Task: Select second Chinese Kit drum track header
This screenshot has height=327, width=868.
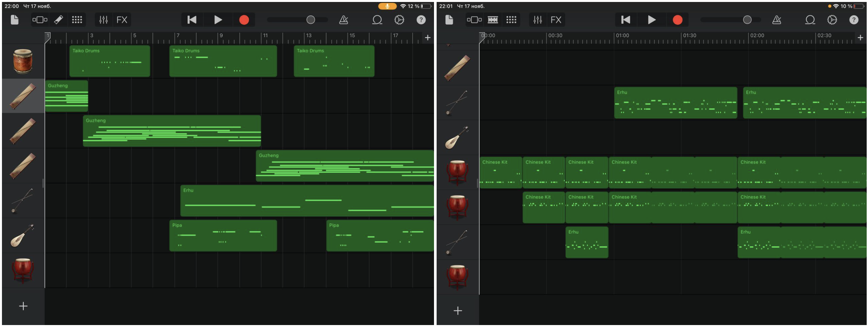Action: pos(458,208)
